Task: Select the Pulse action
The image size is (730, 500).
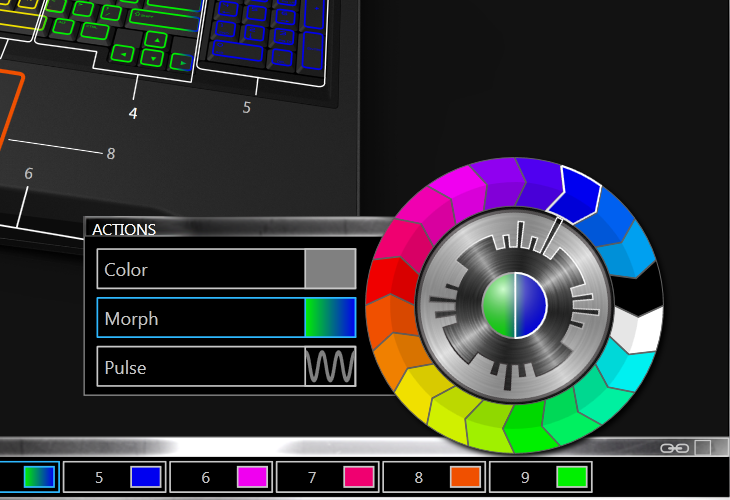Action: 200,367
